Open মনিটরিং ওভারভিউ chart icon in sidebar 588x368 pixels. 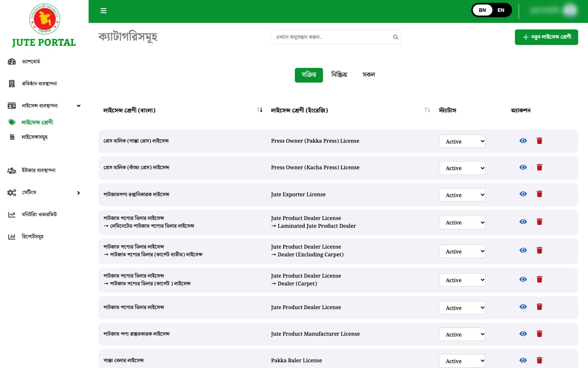tap(12, 215)
